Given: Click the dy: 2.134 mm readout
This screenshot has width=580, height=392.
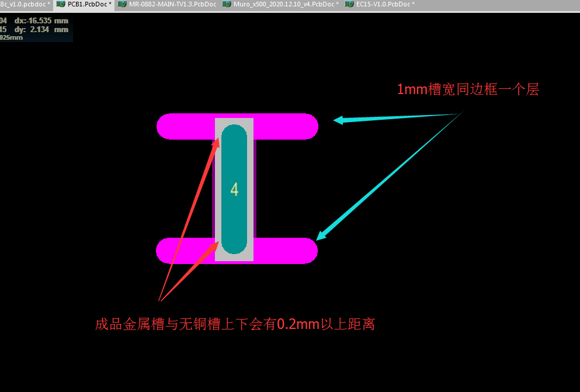Looking at the screenshot, I should (41, 30).
